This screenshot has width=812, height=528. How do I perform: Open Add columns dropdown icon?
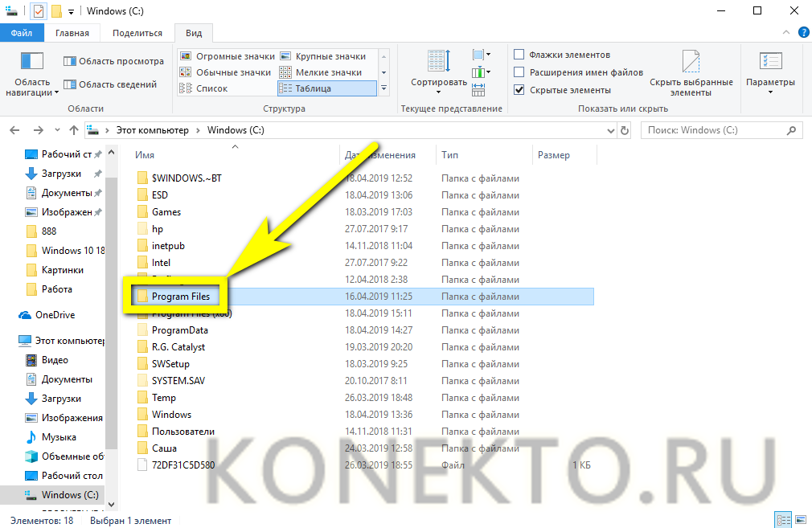[481, 72]
